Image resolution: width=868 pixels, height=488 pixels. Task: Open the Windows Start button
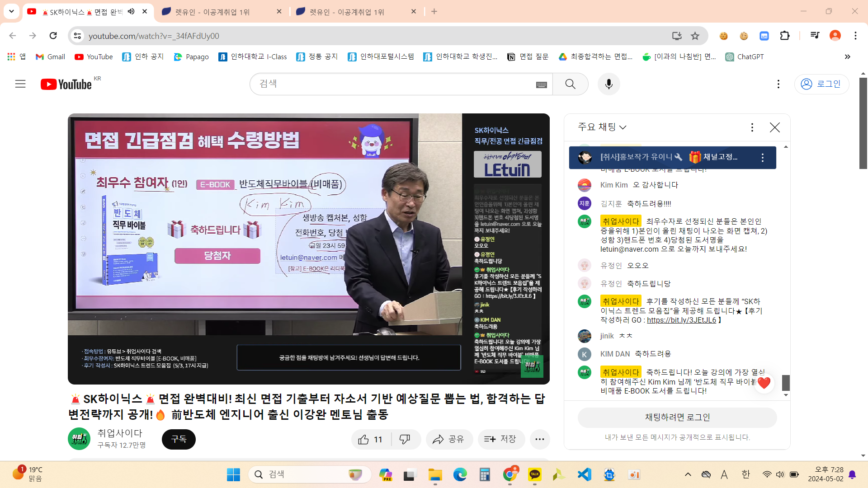[x=233, y=474]
